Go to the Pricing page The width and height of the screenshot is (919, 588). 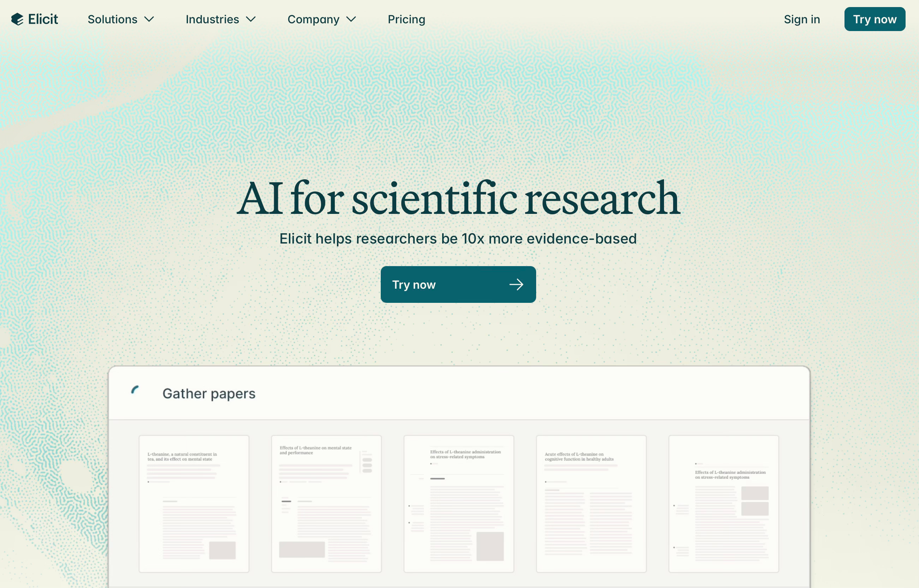point(406,19)
